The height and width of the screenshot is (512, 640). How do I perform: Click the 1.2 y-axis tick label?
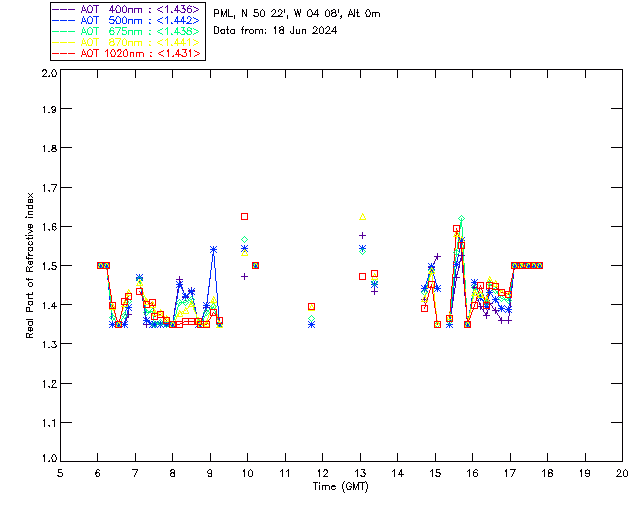click(49, 384)
